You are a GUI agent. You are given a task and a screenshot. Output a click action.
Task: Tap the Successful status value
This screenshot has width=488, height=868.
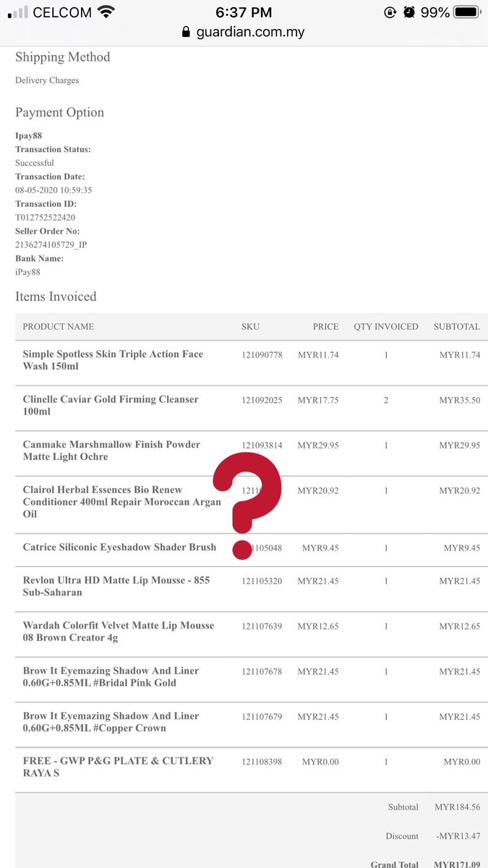[35, 163]
